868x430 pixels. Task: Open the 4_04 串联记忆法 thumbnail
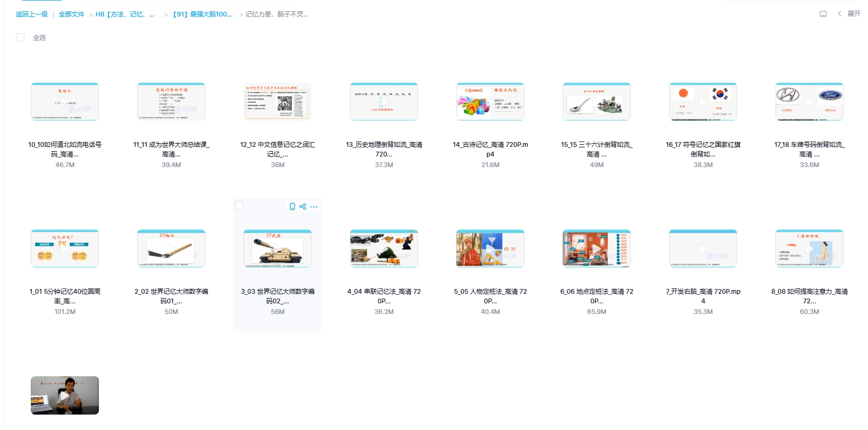tap(384, 249)
